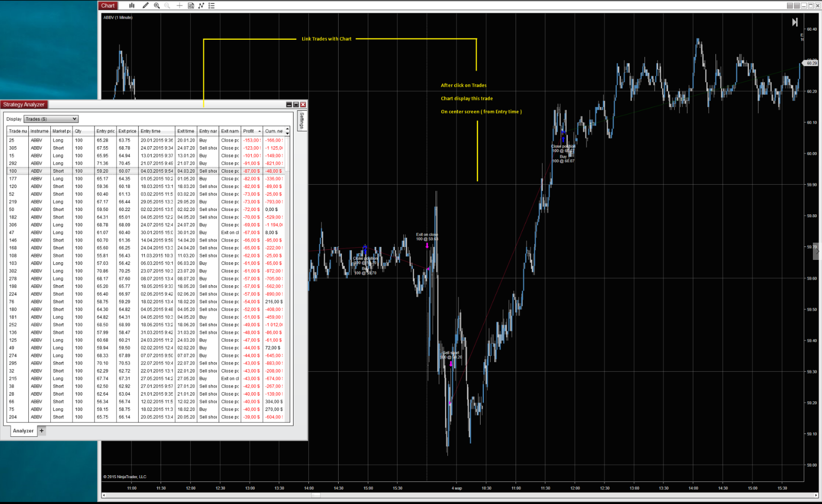Viewport: 822px width, 504px height.
Task: Sort by the Exit name column header
Action: [230, 131]
